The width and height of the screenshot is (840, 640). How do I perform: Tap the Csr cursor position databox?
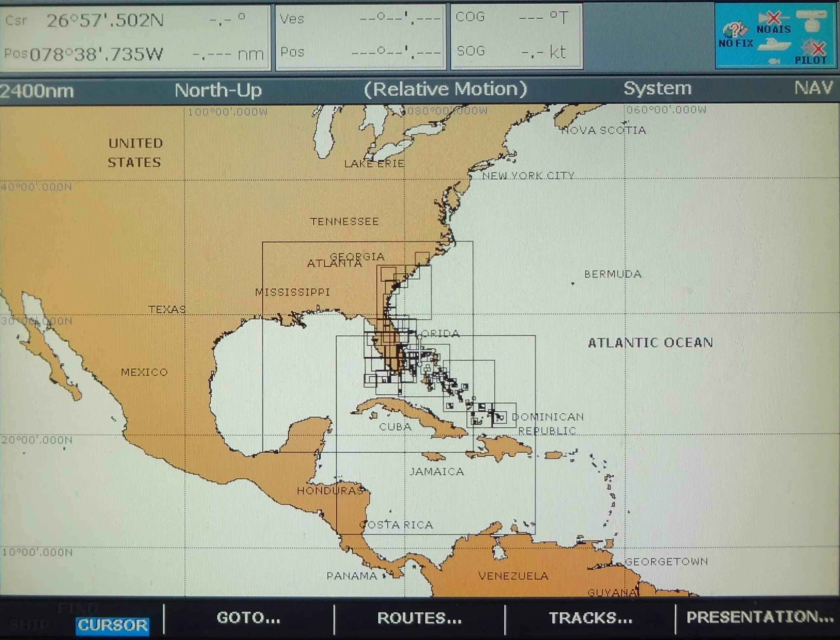(135, 37)
